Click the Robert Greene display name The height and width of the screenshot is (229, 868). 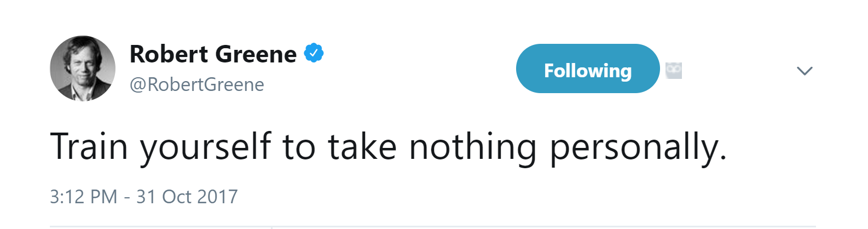tap(213, 54)
